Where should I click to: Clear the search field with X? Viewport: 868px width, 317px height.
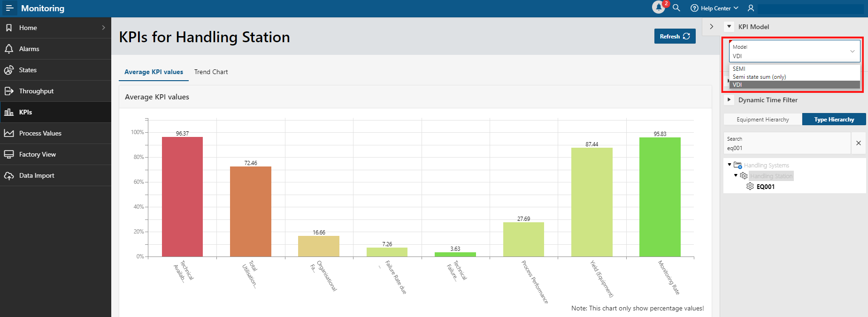pos(858,143)
